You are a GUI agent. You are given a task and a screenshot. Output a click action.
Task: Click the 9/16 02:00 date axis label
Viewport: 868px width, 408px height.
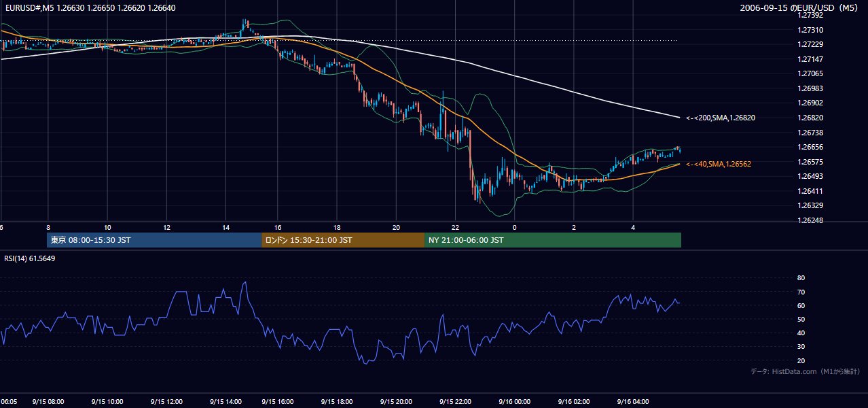(x=573, y=402)
